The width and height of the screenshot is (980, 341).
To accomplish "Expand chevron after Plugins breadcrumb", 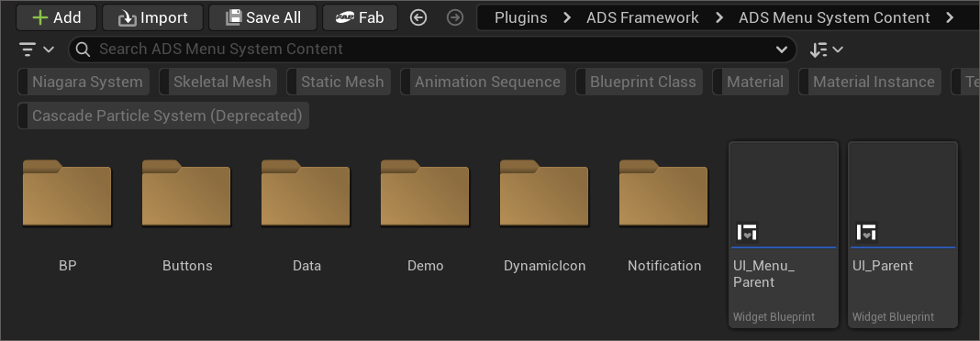I will [567, 17].
